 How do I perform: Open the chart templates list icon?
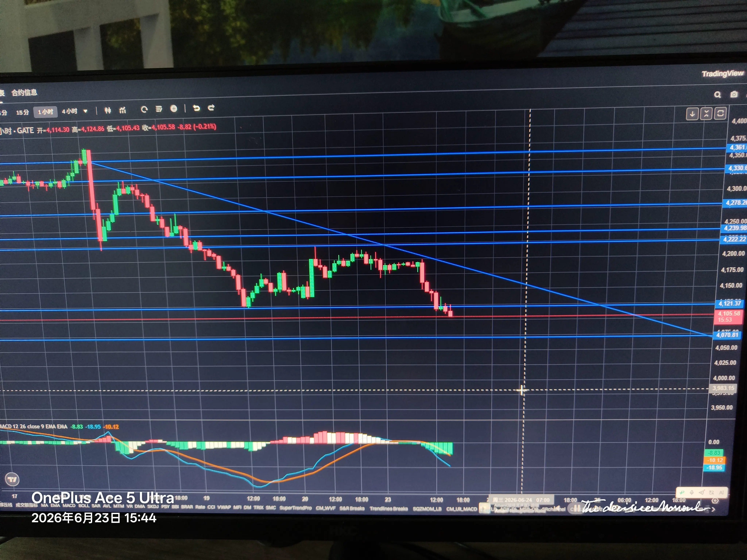click(159, 109)
